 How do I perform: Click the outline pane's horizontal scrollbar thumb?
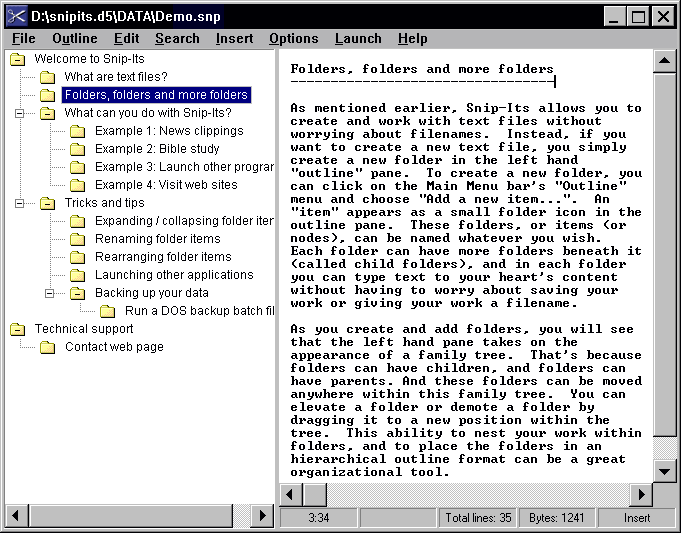click(x=131, y=516)
